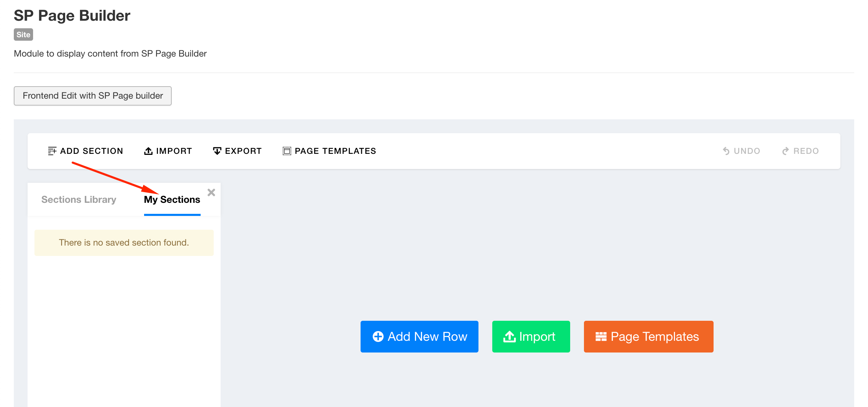Open Page Templates via its layout icon
The image size is (868, 407).
point(287,151)
